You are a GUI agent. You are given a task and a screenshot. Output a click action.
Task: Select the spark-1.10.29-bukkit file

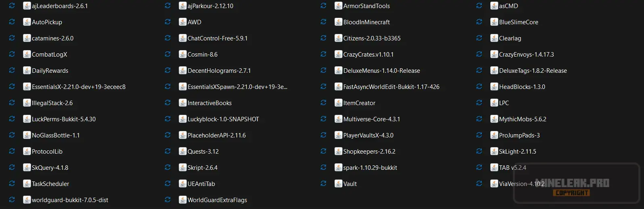point(370,168)
